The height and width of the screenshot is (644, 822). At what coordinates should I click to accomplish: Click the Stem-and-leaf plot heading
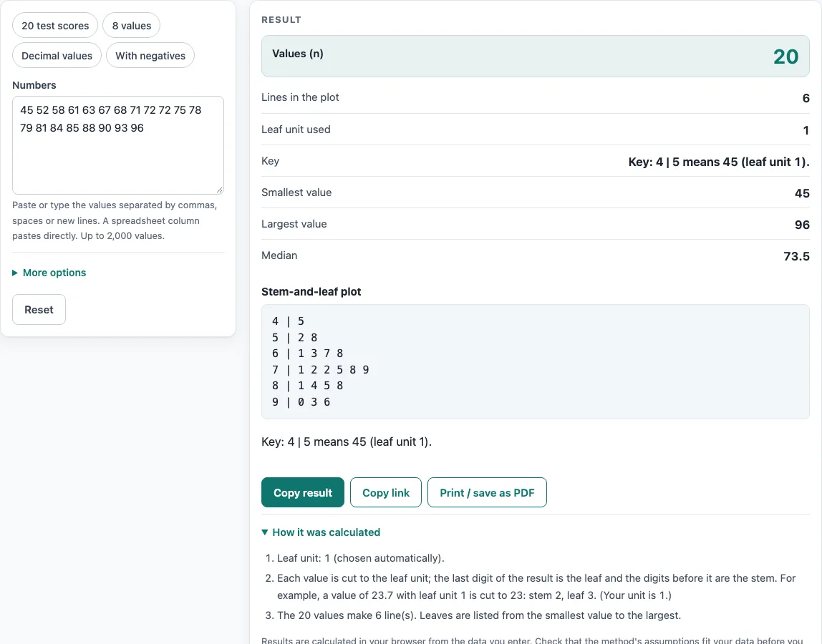pyautogui.click(x=311, y=292)
